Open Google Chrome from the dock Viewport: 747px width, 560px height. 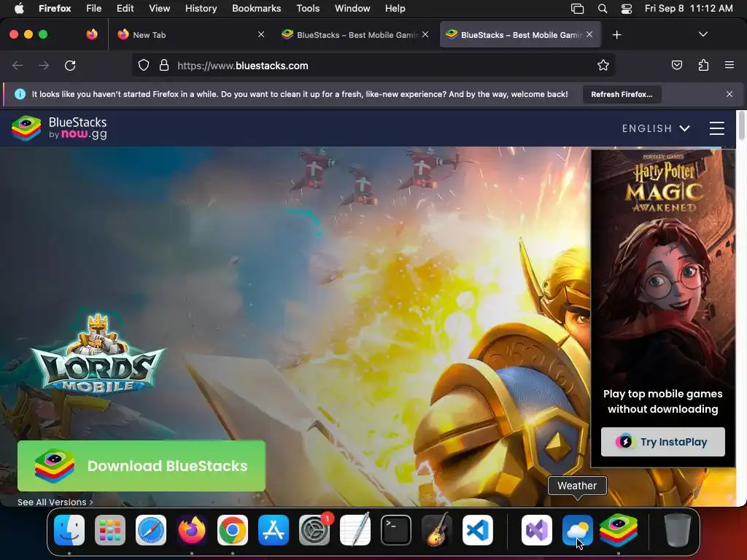pos(233,530)
